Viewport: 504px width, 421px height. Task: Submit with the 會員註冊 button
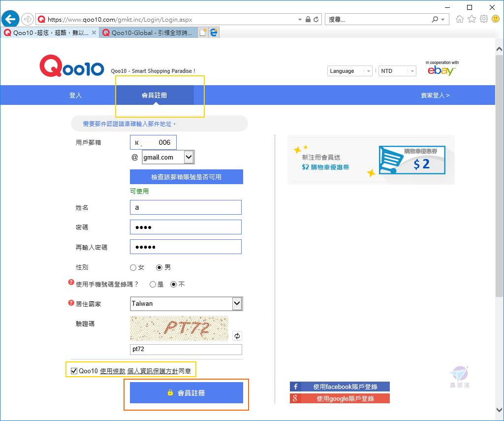(187, 393)
